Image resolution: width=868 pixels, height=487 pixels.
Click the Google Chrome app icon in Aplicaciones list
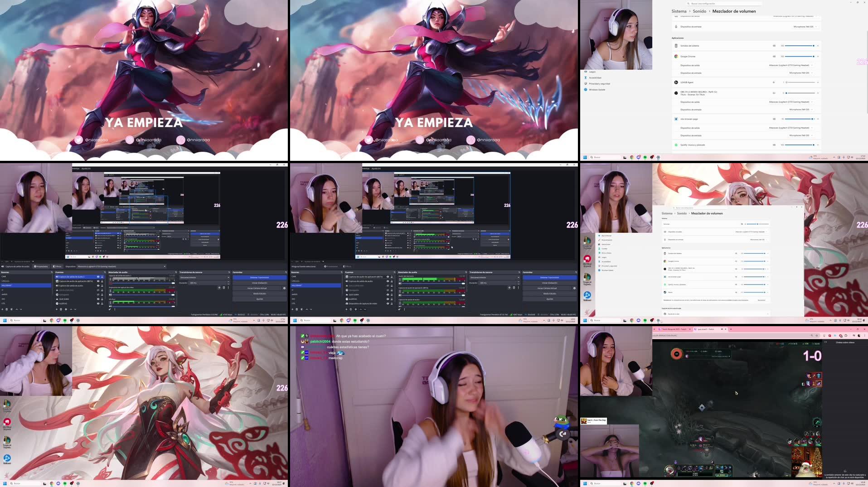click(676, 56)
